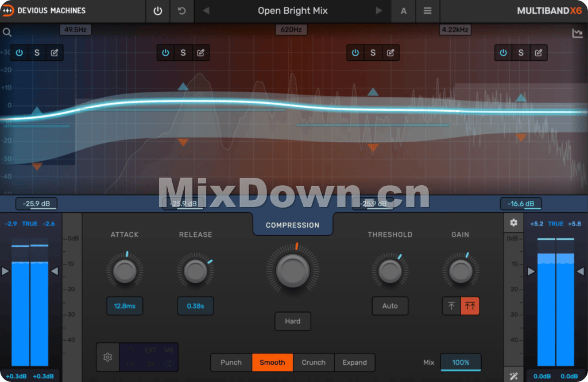Select the Crunch compression mode
Screen dimensions: 588x382
314,362
